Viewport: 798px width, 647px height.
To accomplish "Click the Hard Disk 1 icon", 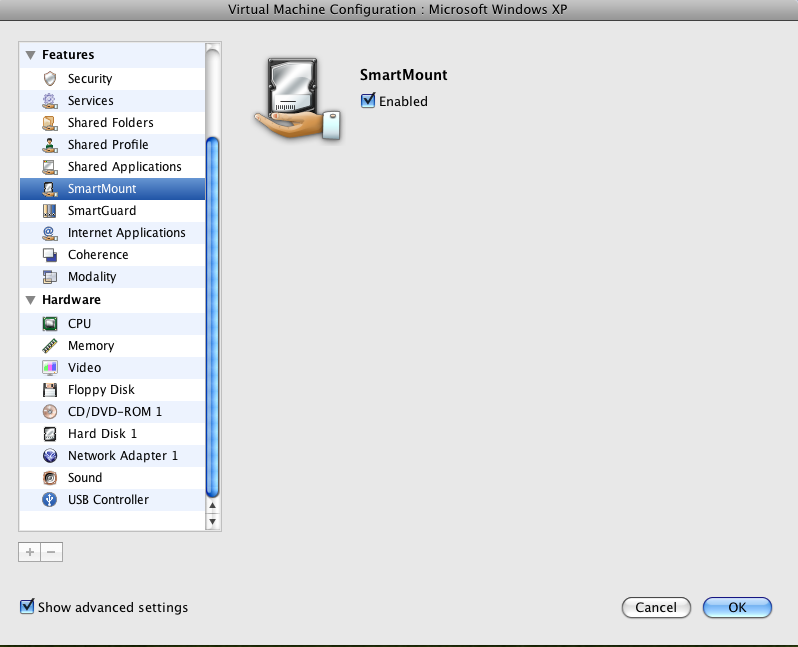I will (50, 434).
